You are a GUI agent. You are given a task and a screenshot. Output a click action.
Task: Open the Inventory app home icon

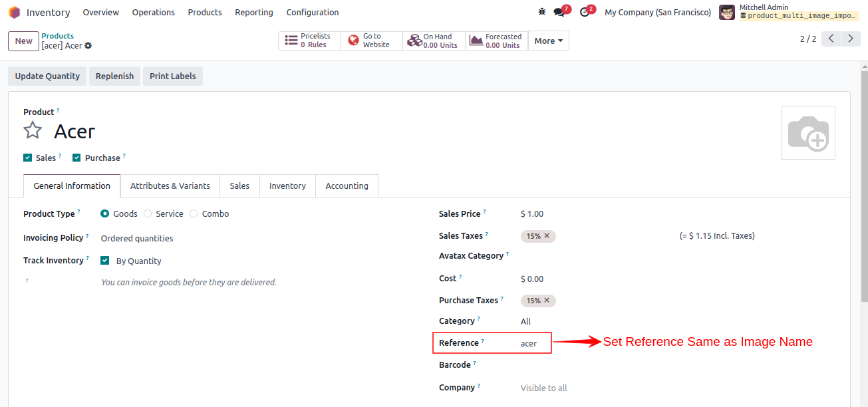click(14, 12)
